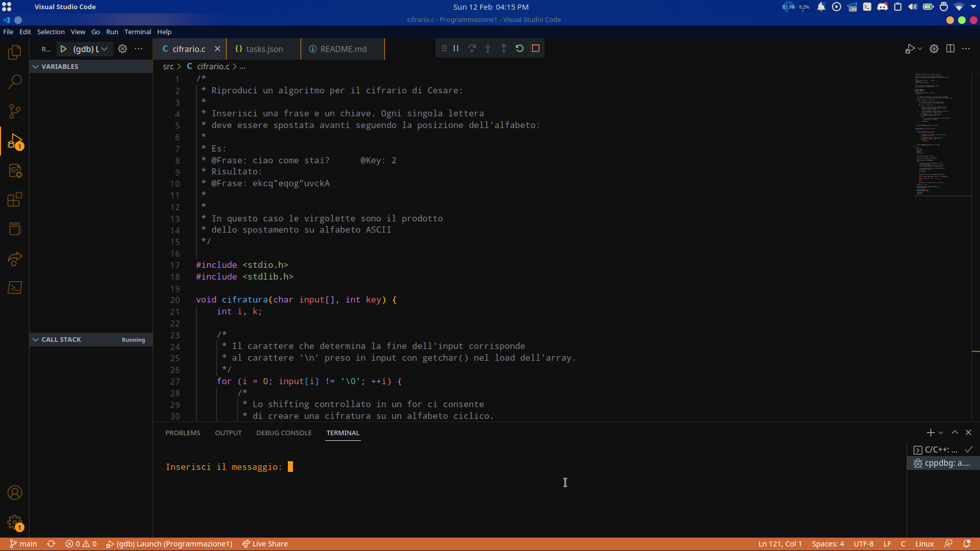Open notifications bell in status bar

967,544
